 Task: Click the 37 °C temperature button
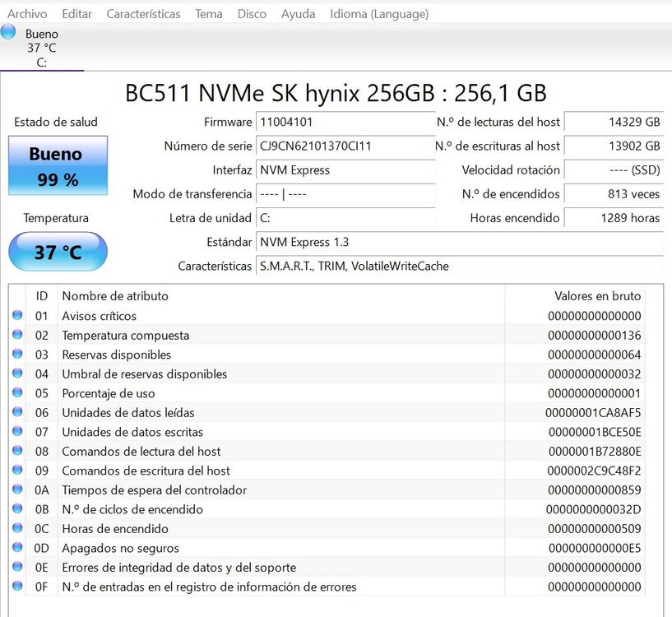58,252
